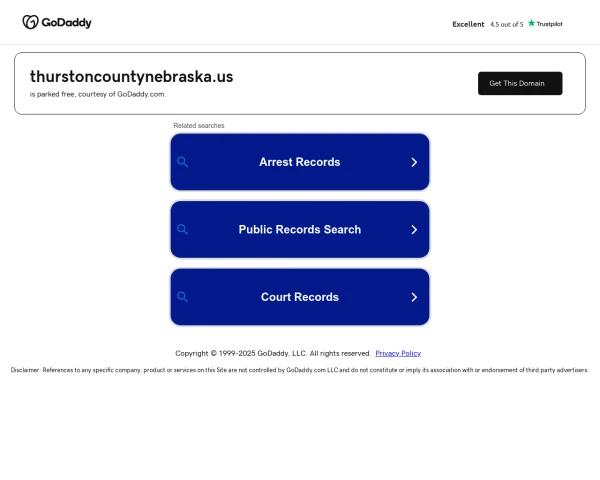
Task: Click the 4.5 out of 5 rating text
Action: (507, 24)
